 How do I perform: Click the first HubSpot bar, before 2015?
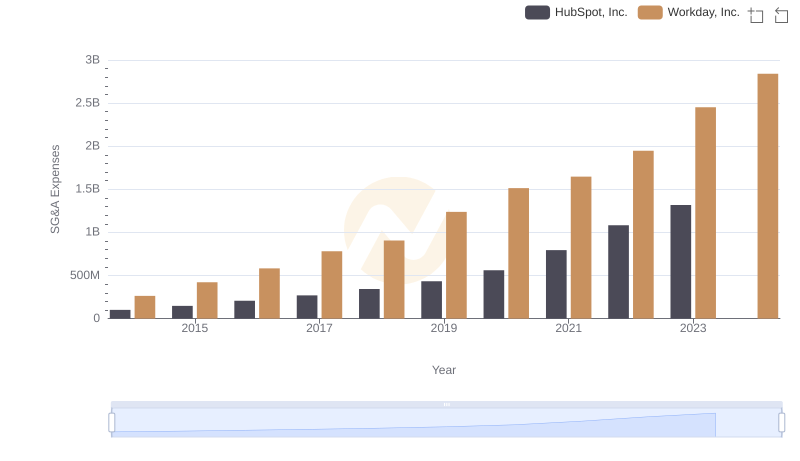click(x=120, y=314)
